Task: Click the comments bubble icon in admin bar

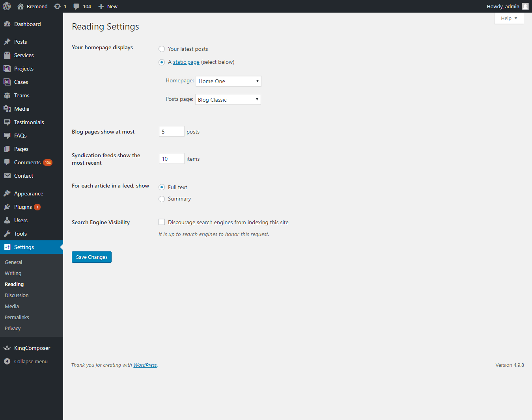Action: (77, 6)
